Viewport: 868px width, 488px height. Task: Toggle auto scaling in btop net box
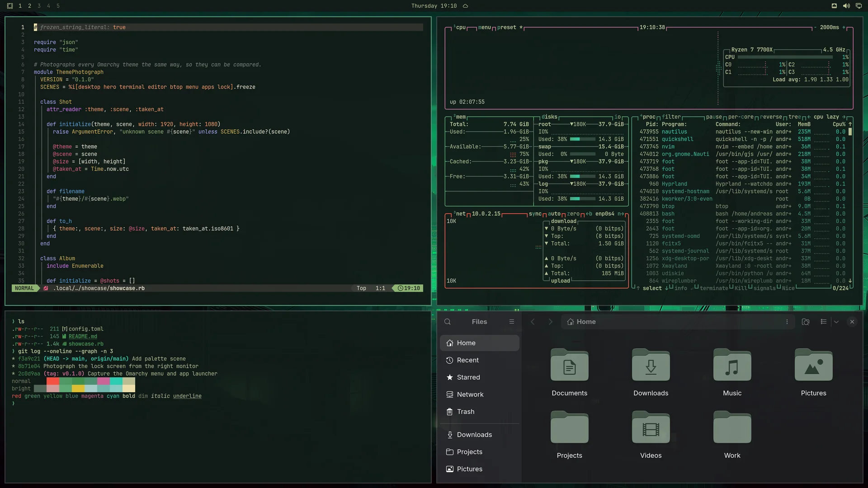tap(554, 214)
